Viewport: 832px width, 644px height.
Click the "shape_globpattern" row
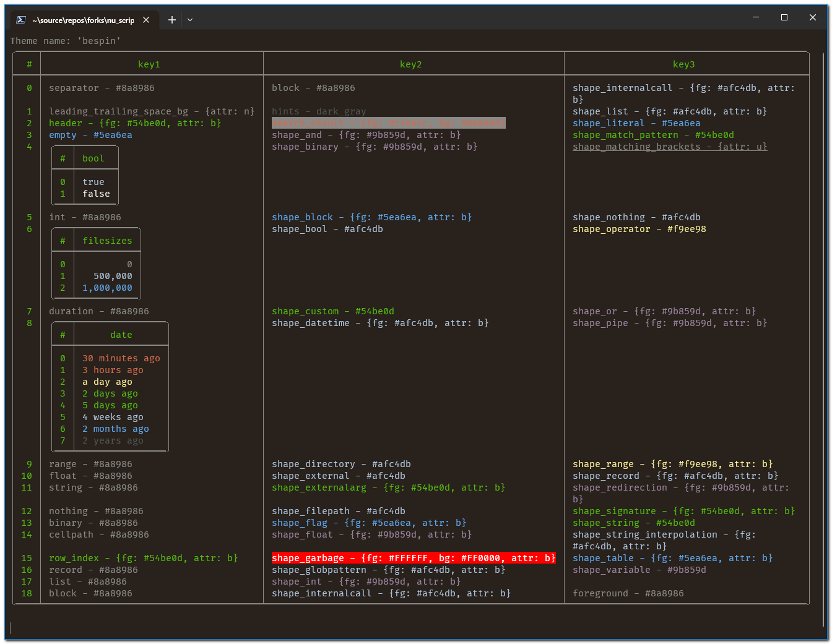[x=389, y=570]
